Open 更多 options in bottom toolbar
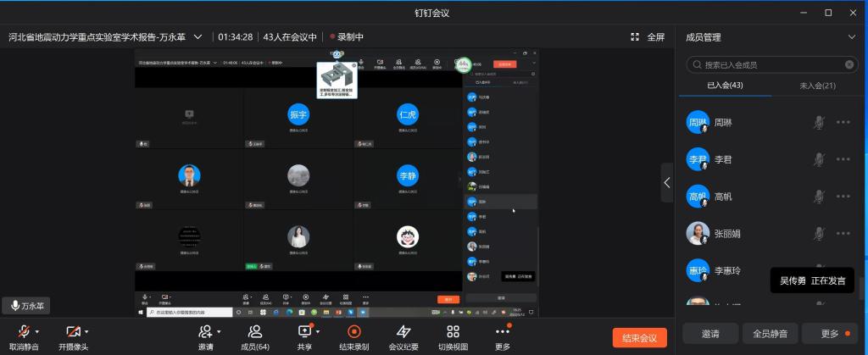This screenshot has height=355, width=868. (x=503, y=332)
